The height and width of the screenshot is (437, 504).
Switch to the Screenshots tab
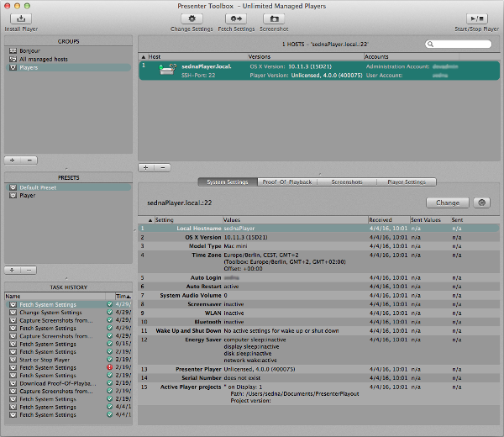[347, 182]
